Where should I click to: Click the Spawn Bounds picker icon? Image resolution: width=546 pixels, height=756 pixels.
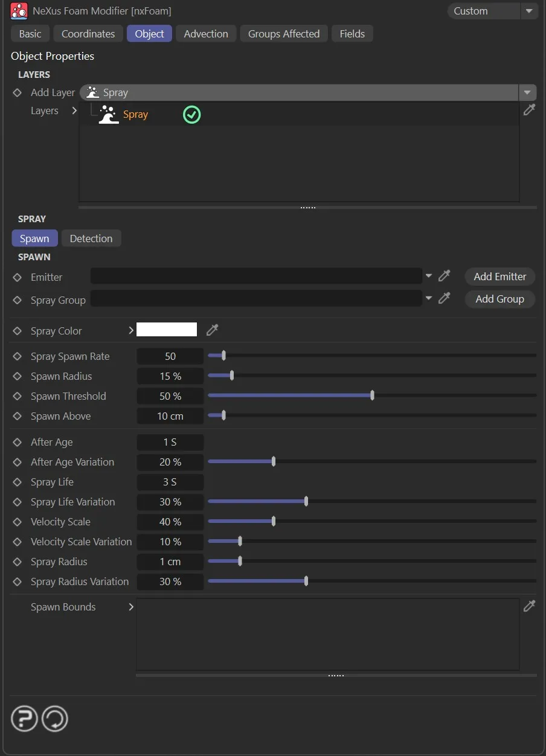pyautogui.click(x=529, y=606)
